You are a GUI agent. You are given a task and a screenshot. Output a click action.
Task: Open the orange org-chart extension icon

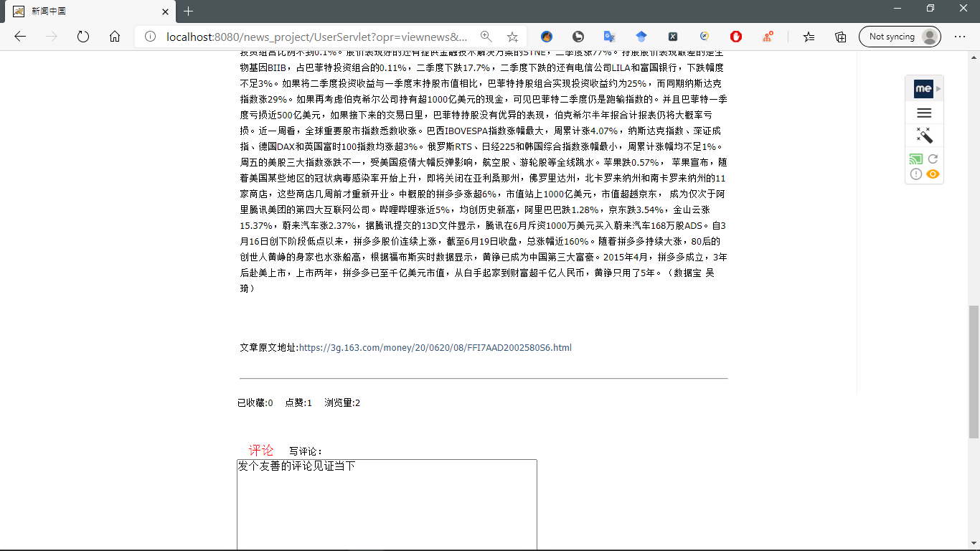coord(768,37)
